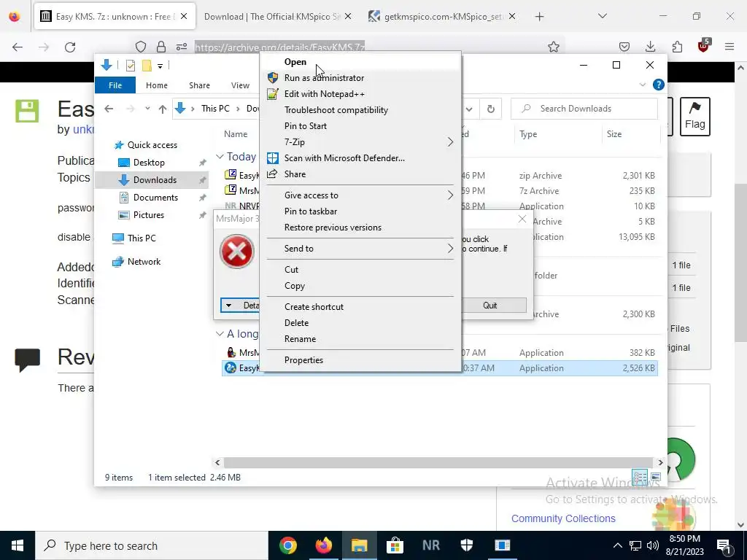Switch Explorer to details view icon
The image size is (747, 560).
(x=640, y=477)
